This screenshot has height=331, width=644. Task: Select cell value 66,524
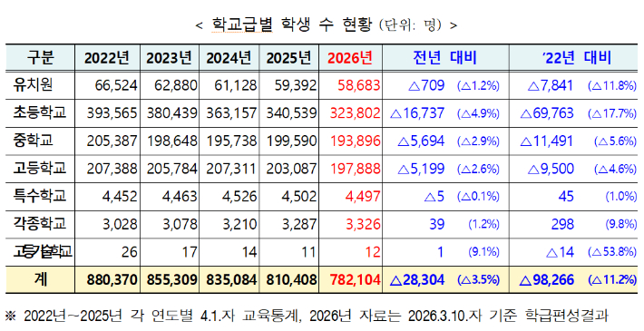click(x=116, y=86)
